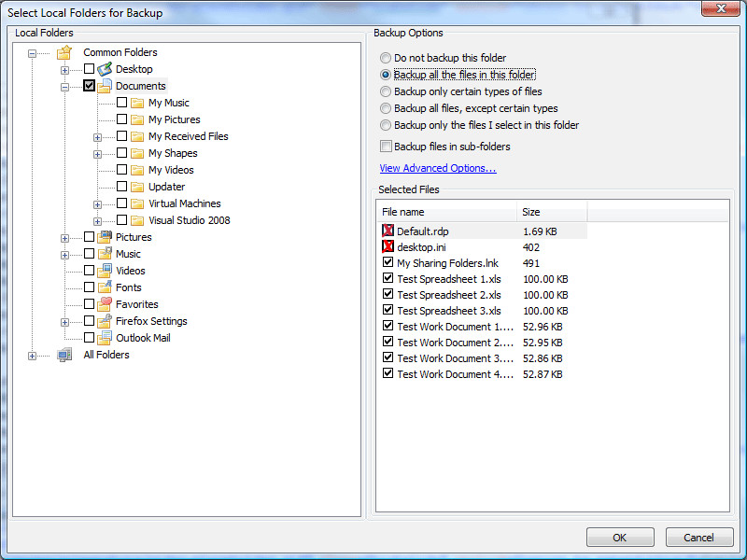The width and height of the screenshot is (747, 560).
Task: Click the Fonts folder icon
Action: 105,287
